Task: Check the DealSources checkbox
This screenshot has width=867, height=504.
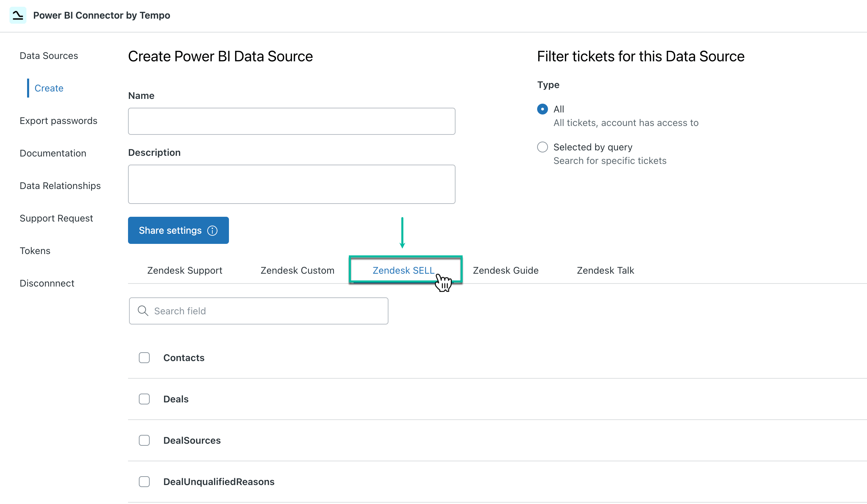Action: click(x=144, y=440)
